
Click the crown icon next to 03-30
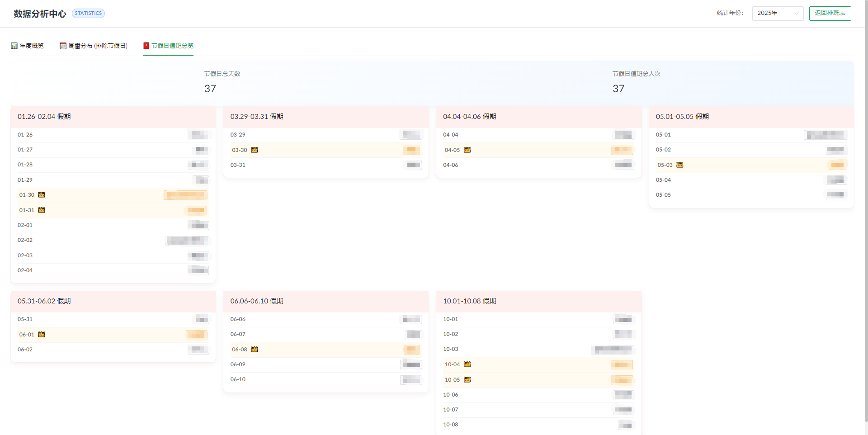pyautogui.click(x=255, y=150)
